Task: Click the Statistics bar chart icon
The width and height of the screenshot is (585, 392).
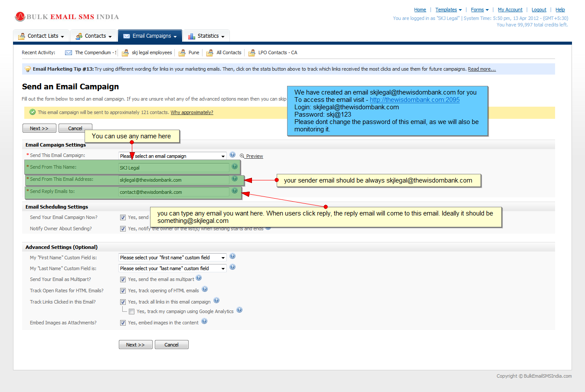Action: 192,36
